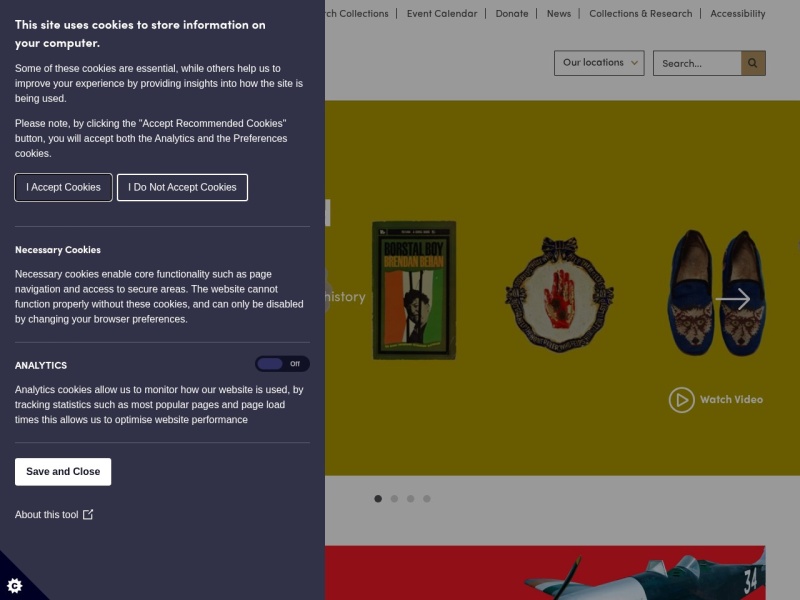Viewport: 800px width, 600px height.
Task: Click the next slide arrow icon
Action: pos(733,299)
